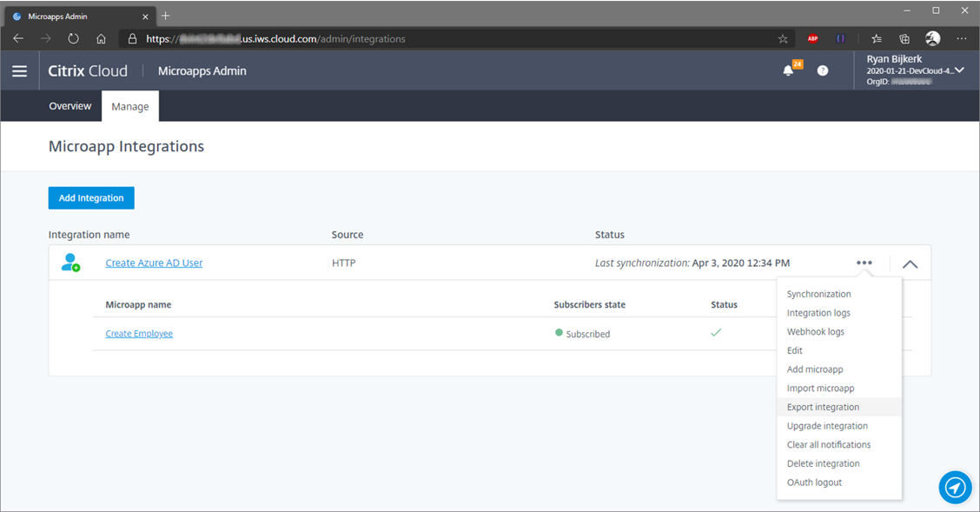Switch to the Overview tab

click(70, 106)
